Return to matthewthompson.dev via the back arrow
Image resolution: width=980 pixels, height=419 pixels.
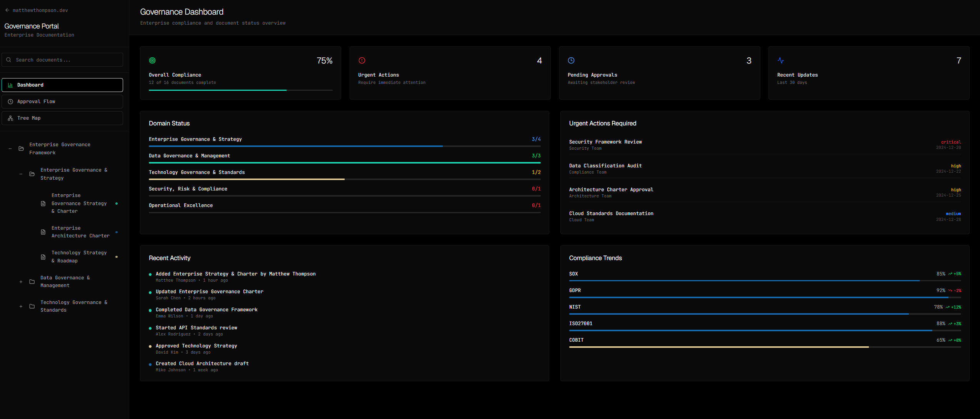click(x=7, y=10)
